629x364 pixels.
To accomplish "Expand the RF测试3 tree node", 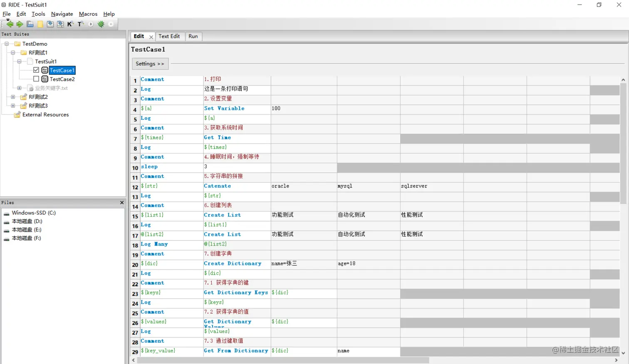I will [13, 106].
